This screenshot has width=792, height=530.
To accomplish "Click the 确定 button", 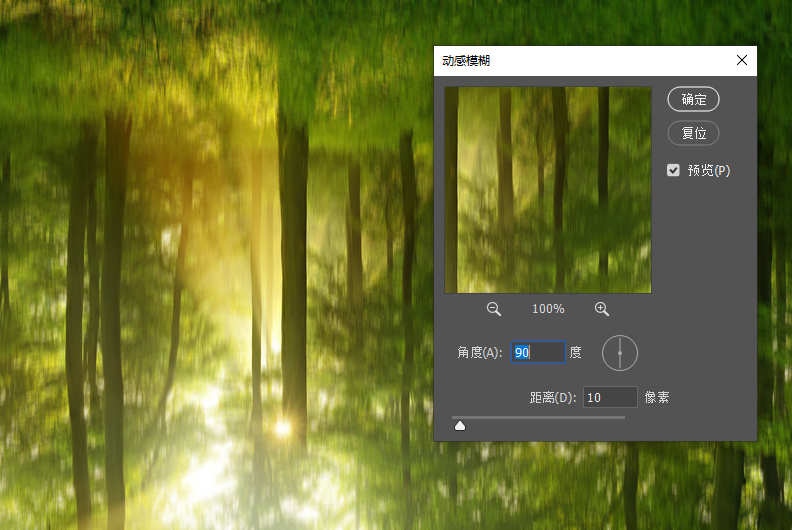I will [x=694, y=99].
